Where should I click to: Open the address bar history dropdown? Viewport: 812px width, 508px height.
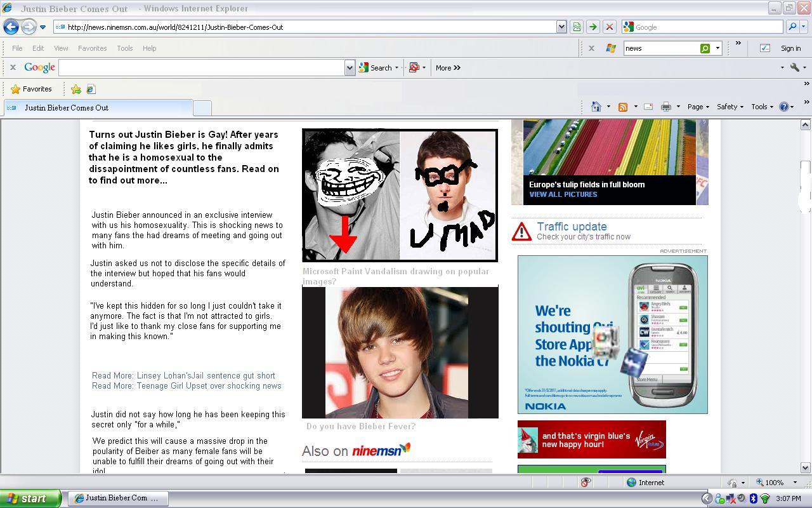click(x=561, y=27)
